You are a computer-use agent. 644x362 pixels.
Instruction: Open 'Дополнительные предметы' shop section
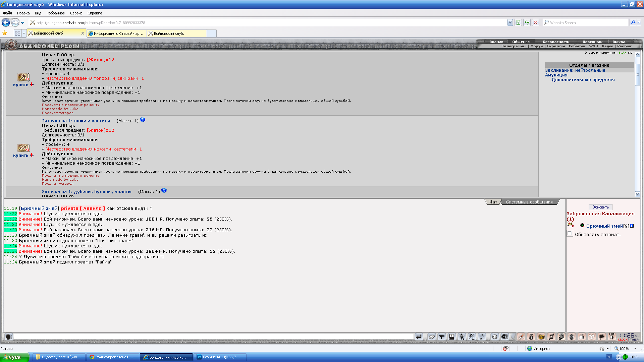point(583,79)
